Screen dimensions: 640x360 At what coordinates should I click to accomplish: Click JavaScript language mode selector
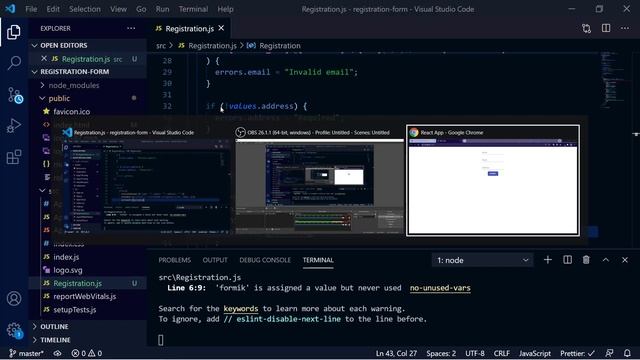point(535,353)
